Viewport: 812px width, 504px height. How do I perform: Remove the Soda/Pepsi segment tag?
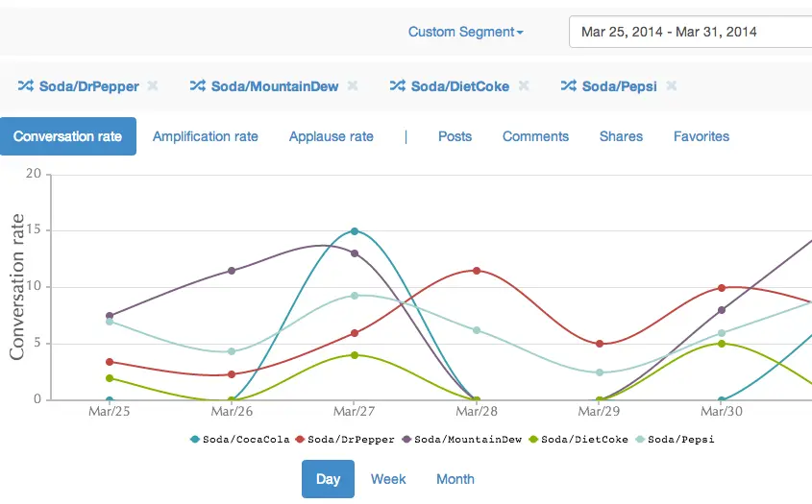point(672,86)
